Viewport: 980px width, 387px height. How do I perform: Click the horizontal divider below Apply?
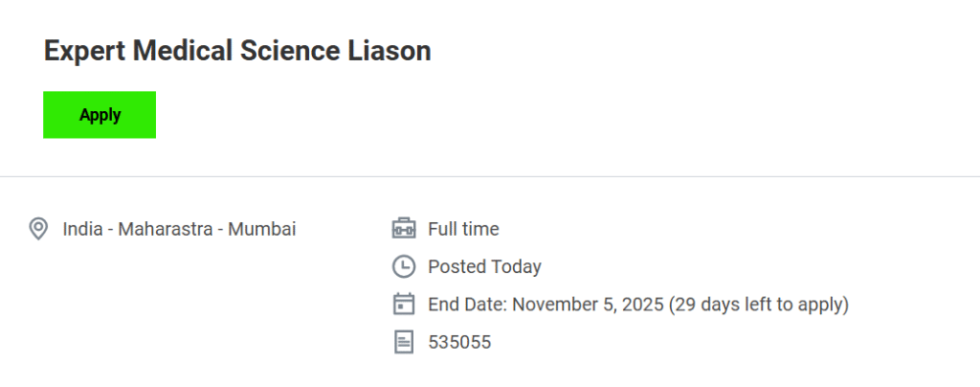tap(490, 176)
